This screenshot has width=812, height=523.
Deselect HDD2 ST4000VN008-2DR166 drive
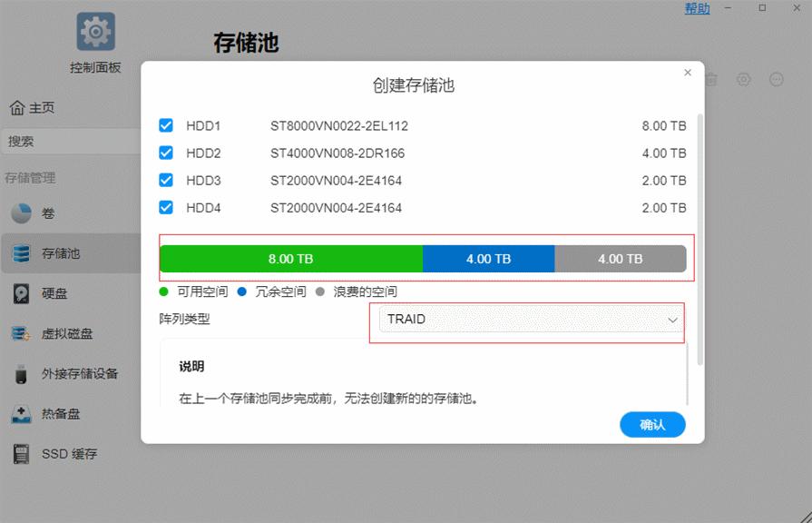[166, 152]
